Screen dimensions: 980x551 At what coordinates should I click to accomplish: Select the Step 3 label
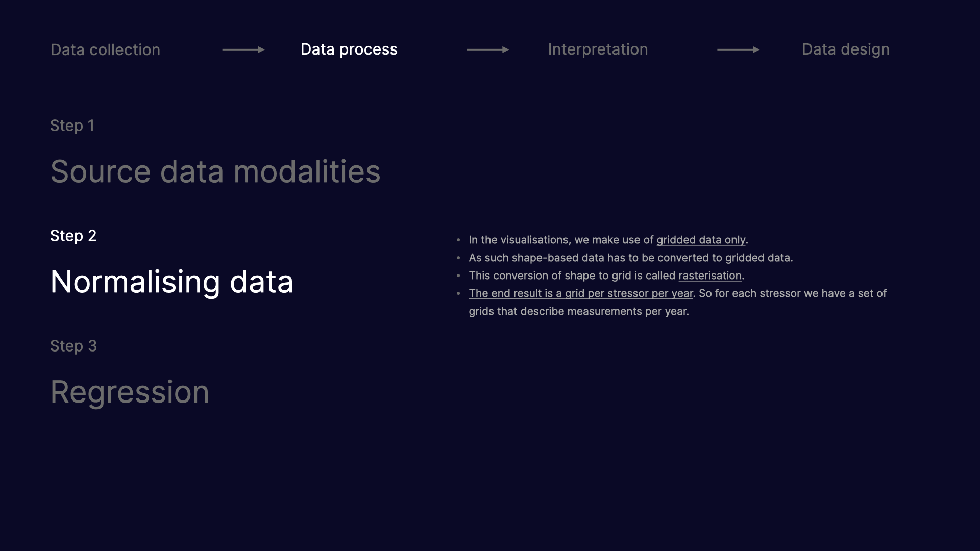click(73, 346)
